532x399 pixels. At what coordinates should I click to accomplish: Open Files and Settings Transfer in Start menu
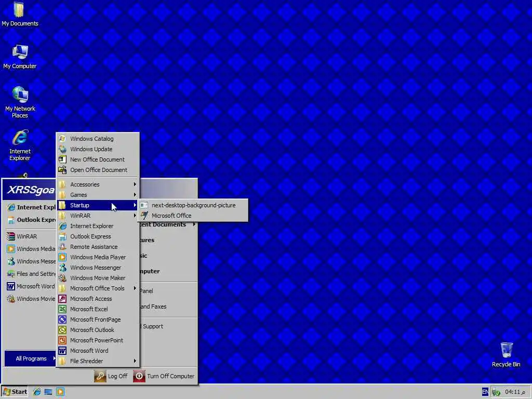point(31,274)
